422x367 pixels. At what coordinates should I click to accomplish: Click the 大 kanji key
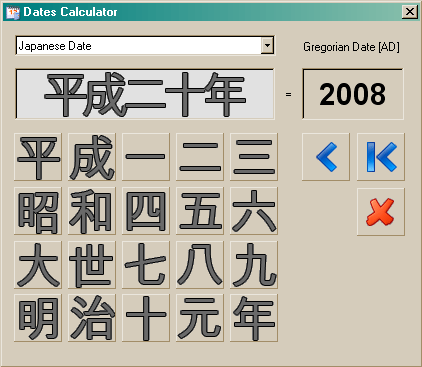click(38, 265)
